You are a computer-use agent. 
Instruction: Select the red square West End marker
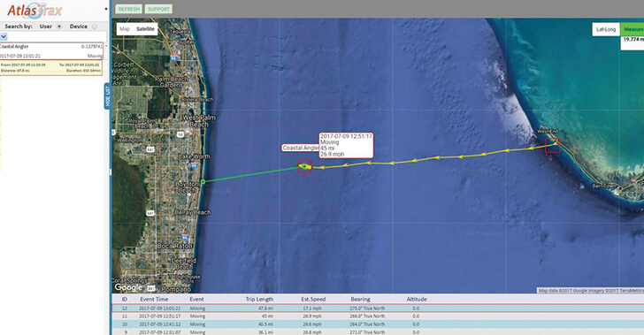[x=553, y=145]
